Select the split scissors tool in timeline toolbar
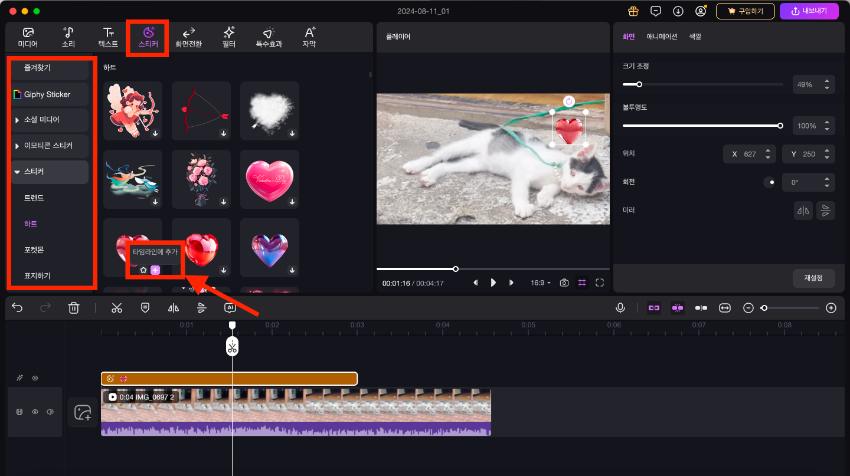Screen dimensions: 850x476 pos(116,308)
